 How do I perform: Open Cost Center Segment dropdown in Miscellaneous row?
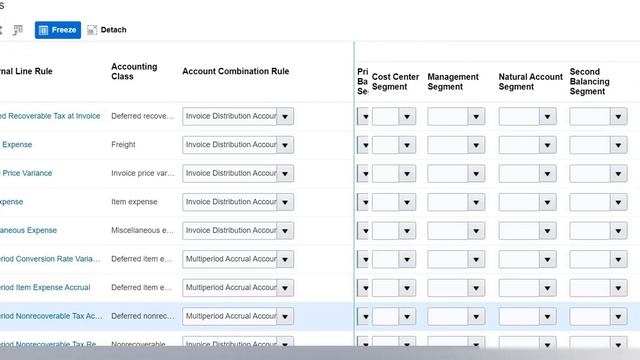407,231
